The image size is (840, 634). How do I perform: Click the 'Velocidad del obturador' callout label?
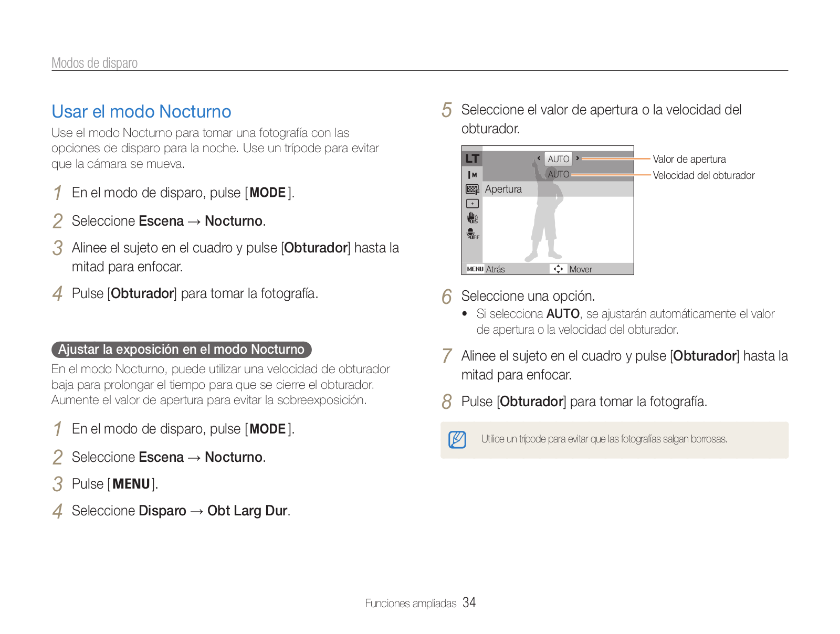pos(703,175)
